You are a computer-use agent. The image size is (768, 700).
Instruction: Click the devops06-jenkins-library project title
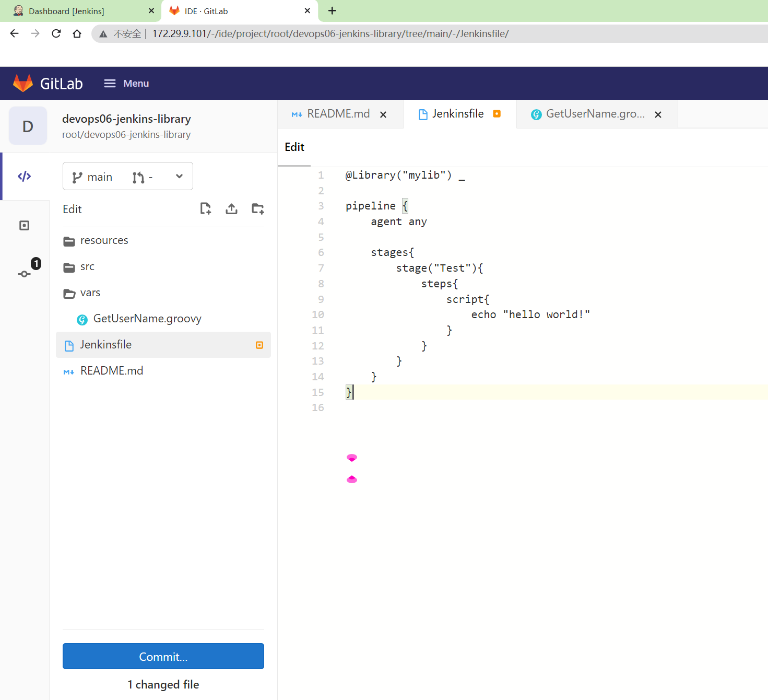tap(126, 119)
